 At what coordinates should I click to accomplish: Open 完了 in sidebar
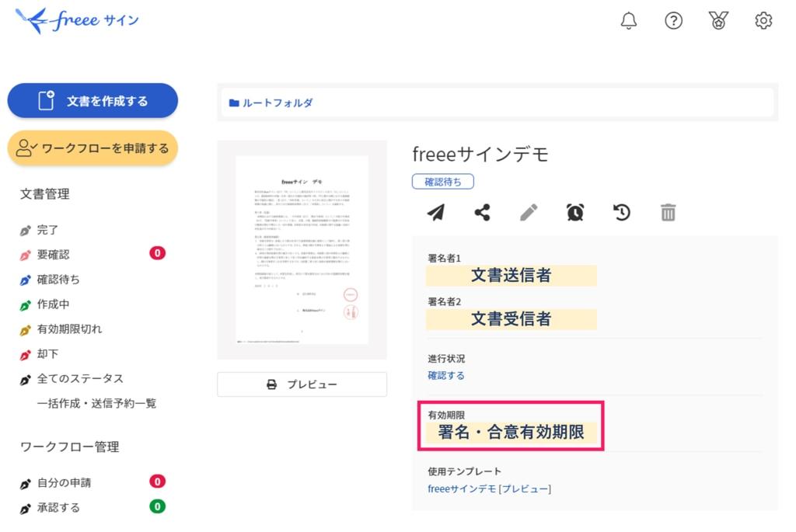pos(47,230)
